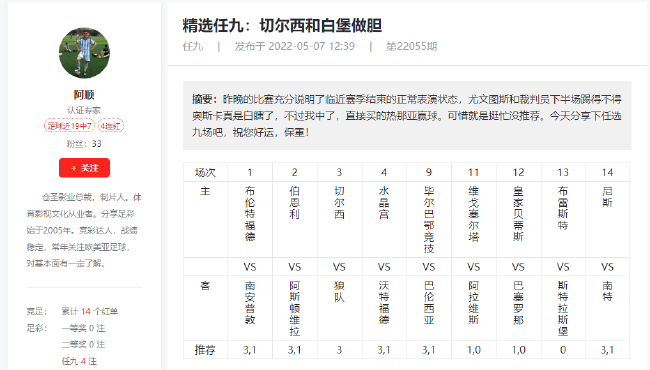650x370 pixels.
Task: Click the 场次 header cell
Action: [205, 172]
